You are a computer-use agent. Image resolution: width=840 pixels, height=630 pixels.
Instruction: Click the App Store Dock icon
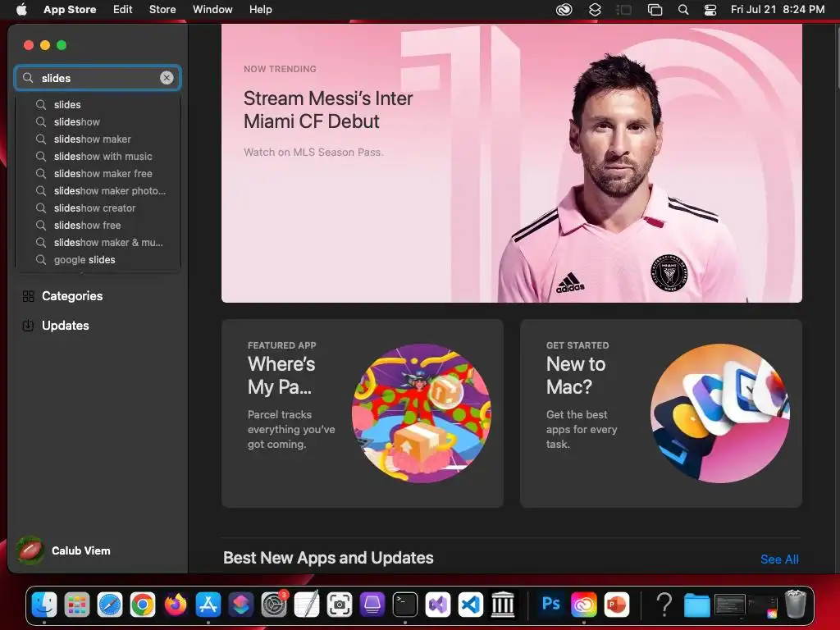tap(208, 605)
